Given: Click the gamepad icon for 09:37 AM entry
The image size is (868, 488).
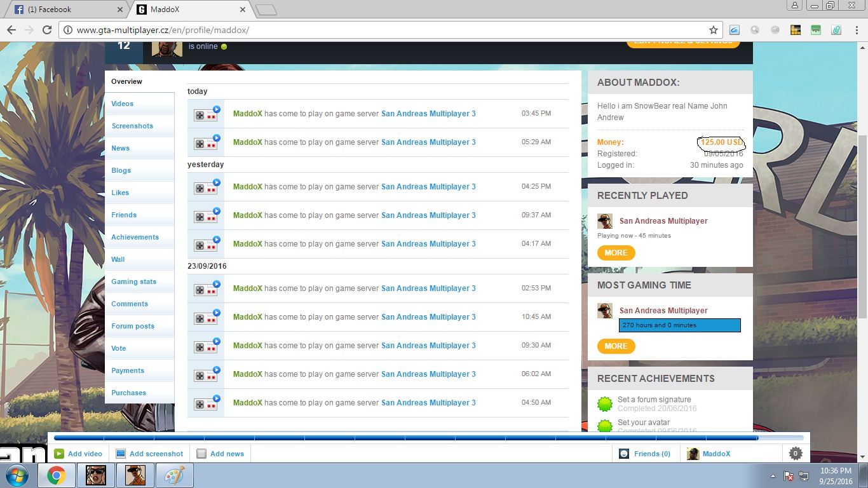Looking at the screenshot, I should click(207, 215).
